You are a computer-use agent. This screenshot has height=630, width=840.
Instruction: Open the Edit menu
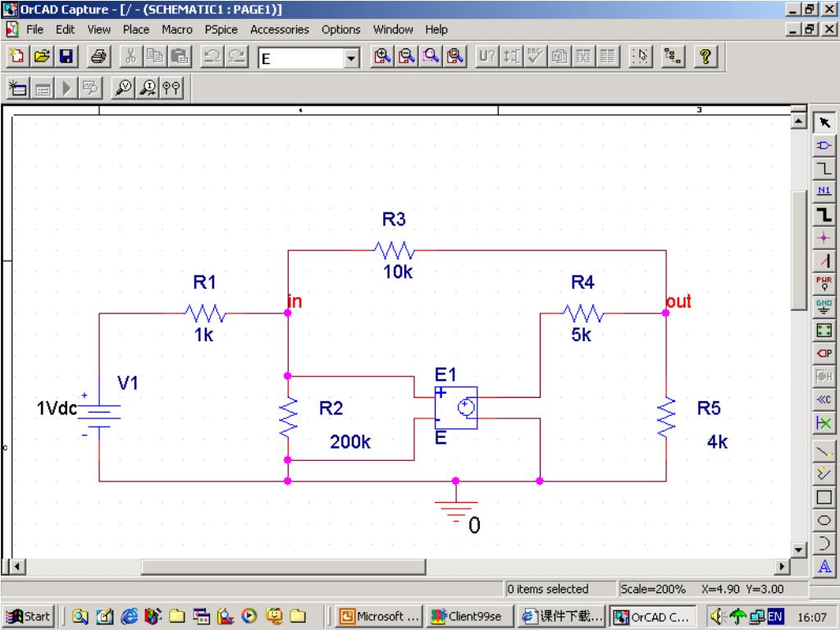pyautogui.click(x=65, y=30)
